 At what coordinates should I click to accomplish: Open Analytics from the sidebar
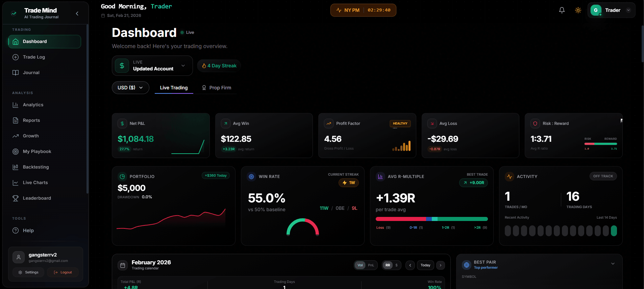pos(33,105)
